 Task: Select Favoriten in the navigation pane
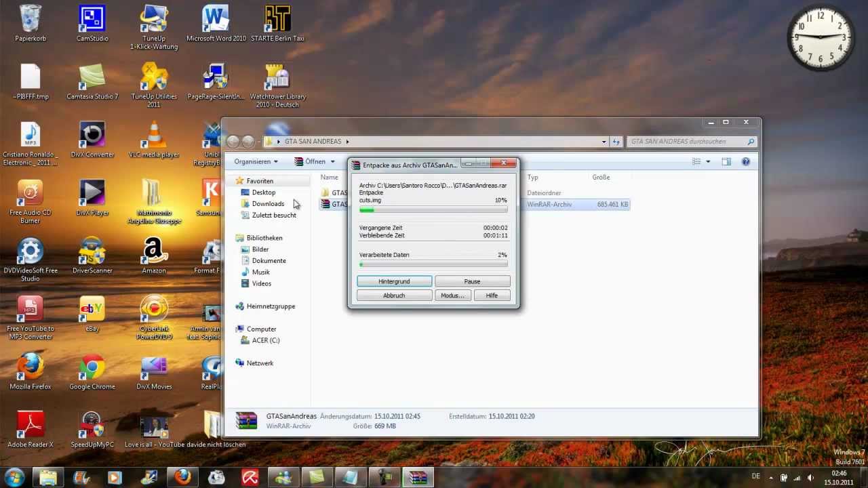(260, 181)
